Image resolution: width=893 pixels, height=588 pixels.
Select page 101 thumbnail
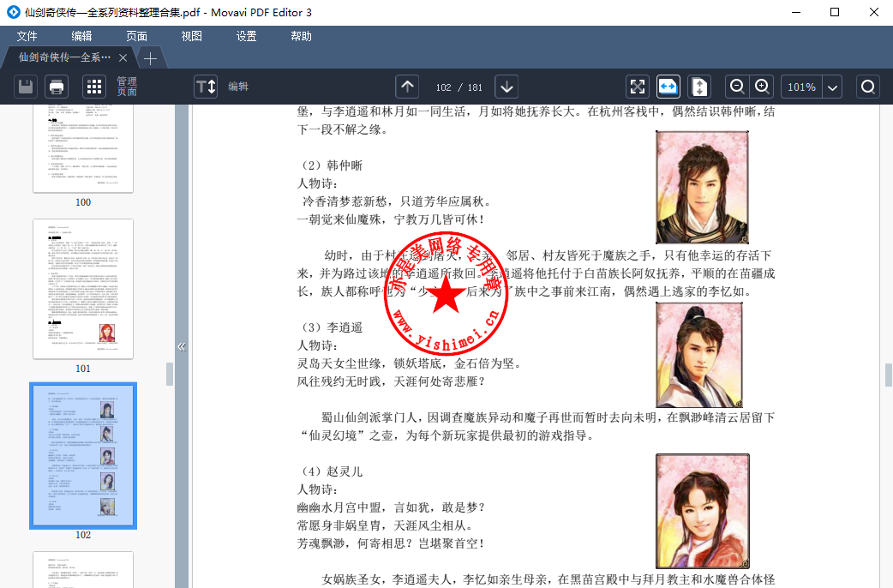click(x=83, y=289)
